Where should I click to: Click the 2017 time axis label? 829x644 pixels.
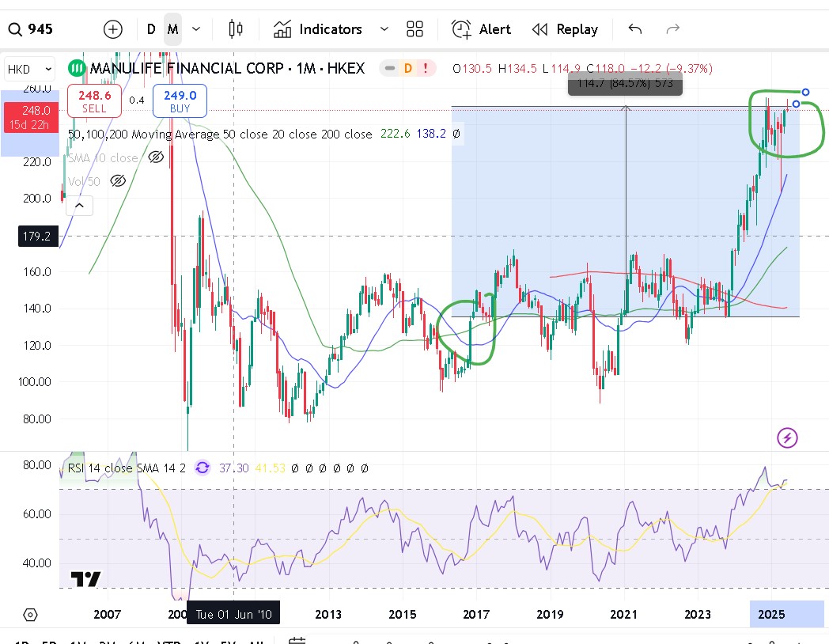(x=476, y=615)
